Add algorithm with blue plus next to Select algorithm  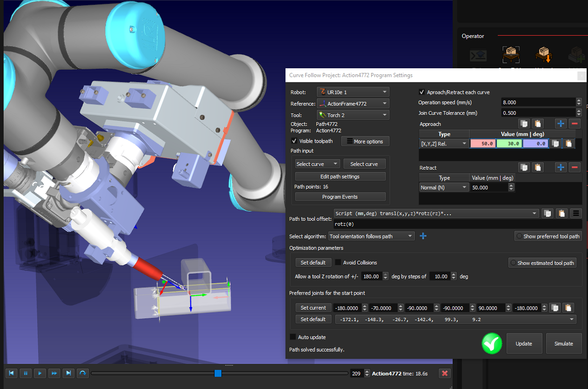[x=423, y=236]
